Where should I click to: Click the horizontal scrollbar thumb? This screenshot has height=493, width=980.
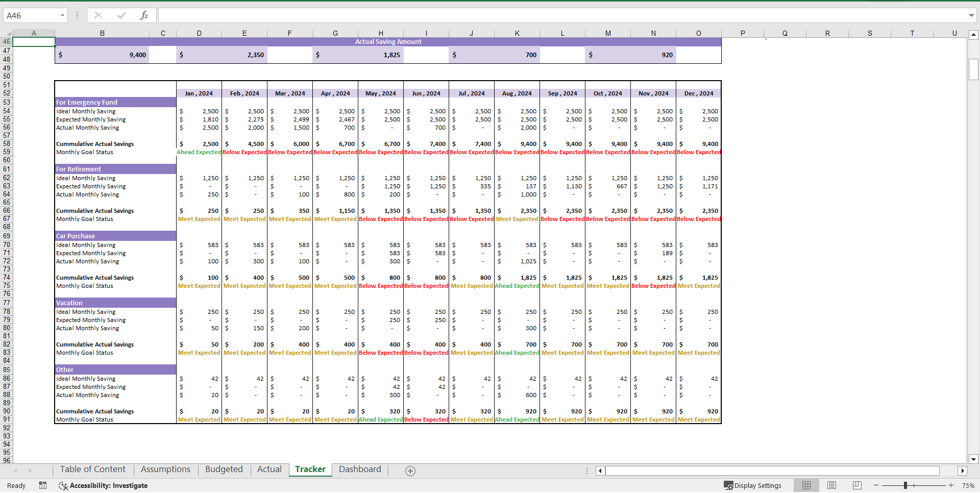[772, 471]
